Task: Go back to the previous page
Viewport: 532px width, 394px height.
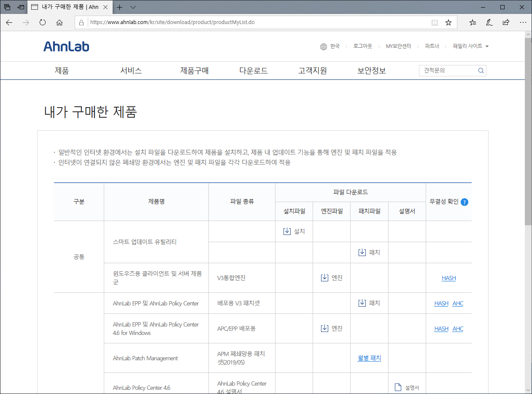Action: coord(9,22)
